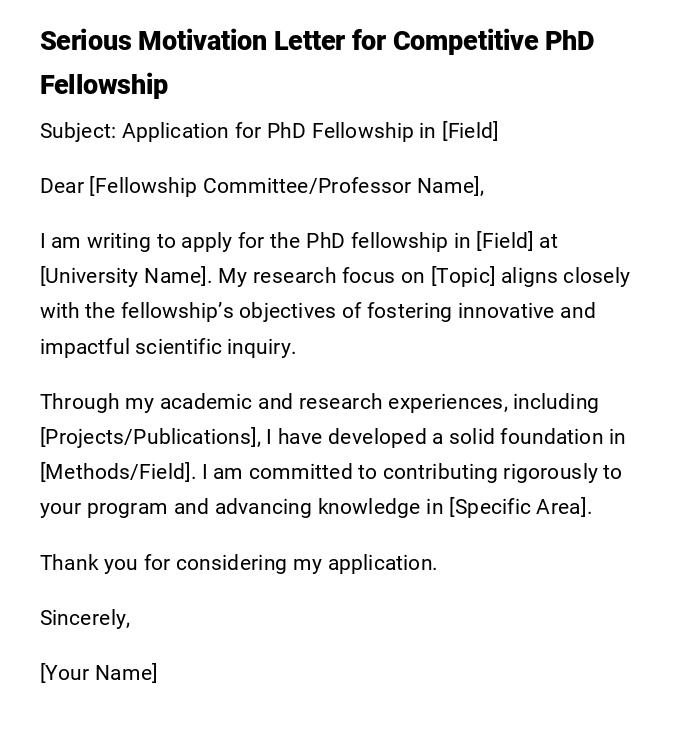
Task: Select the [Your Name] signature placeholder
Action: [98, 673]
